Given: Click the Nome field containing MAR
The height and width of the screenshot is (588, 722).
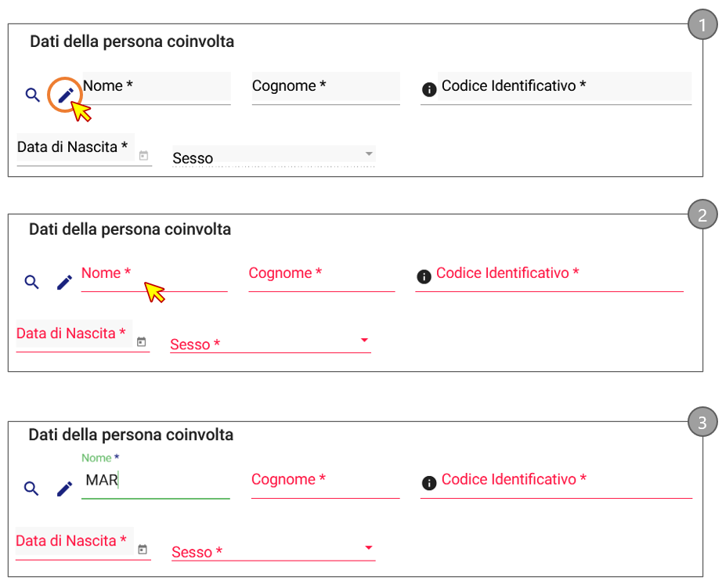Looking at the screenshot, I should point(155,482).
